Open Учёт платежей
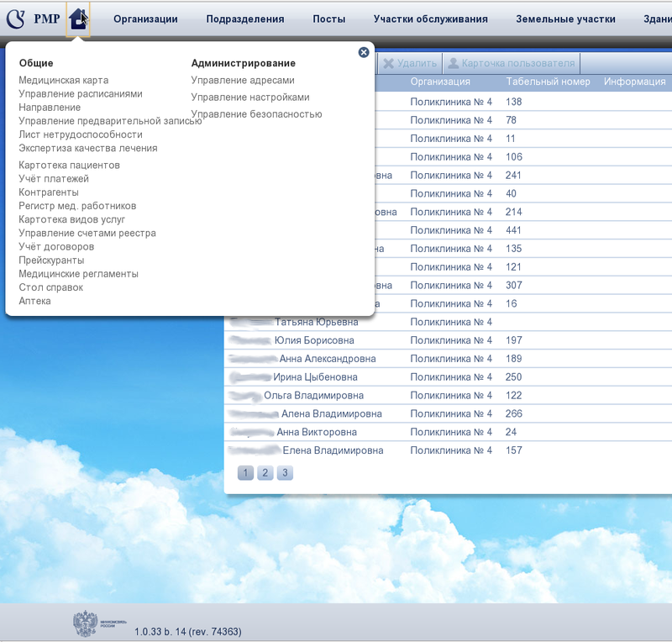Viewport: 672px width, 642px height. (x=54, y=179)
